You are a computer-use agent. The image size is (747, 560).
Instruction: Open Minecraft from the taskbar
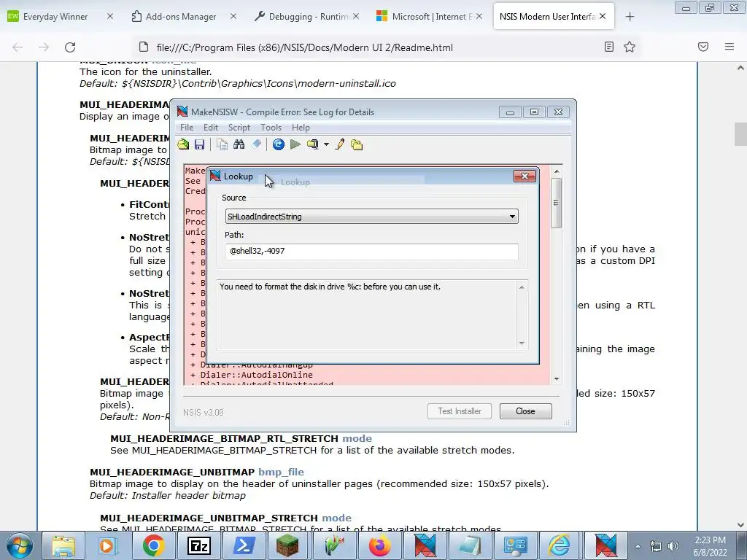click(x=287, y=545)
